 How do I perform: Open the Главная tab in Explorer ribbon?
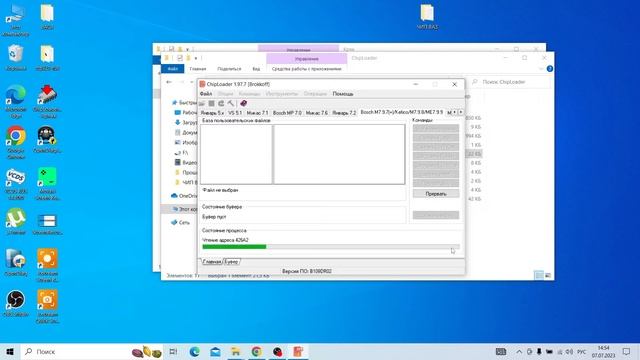click(198, 69)
